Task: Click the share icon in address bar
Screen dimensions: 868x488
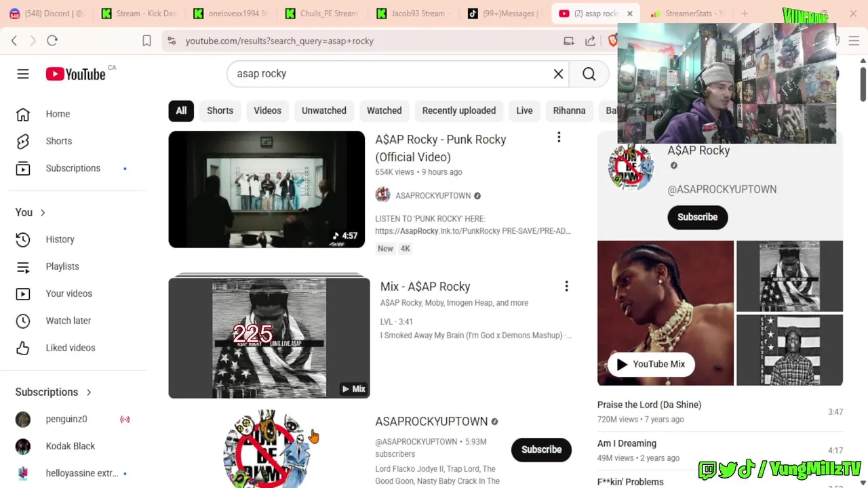Action: [591, 41]
